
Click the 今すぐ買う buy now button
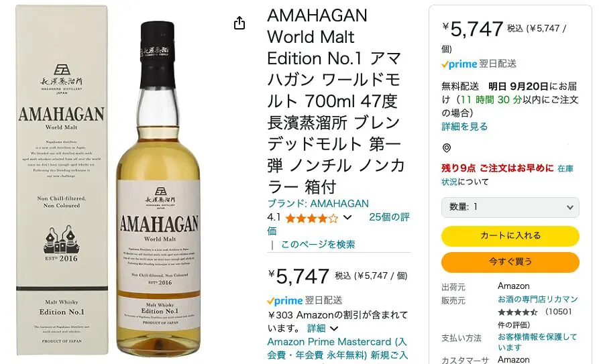510,262
